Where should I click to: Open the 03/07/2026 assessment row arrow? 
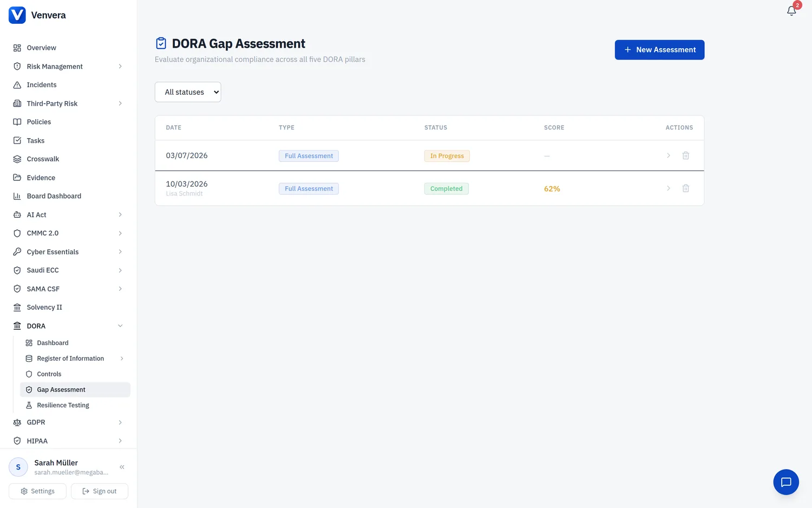pyautogui.click(x=669, y=155)
